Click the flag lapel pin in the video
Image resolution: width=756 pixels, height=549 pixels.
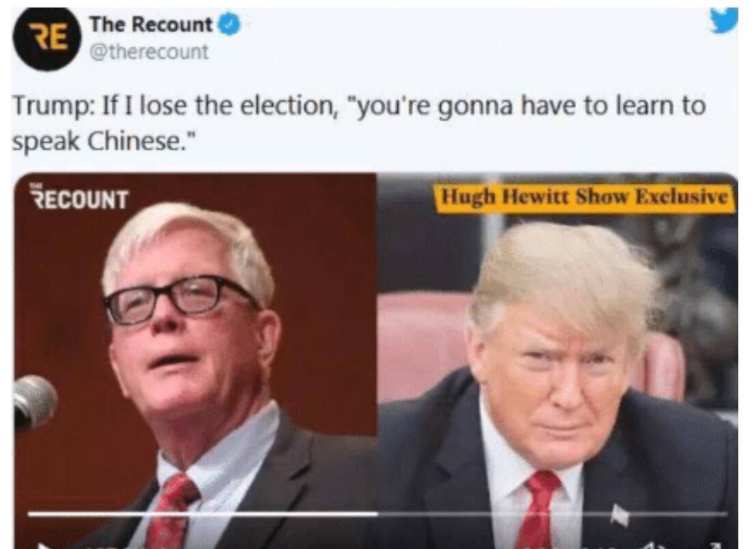pos(619,515)
